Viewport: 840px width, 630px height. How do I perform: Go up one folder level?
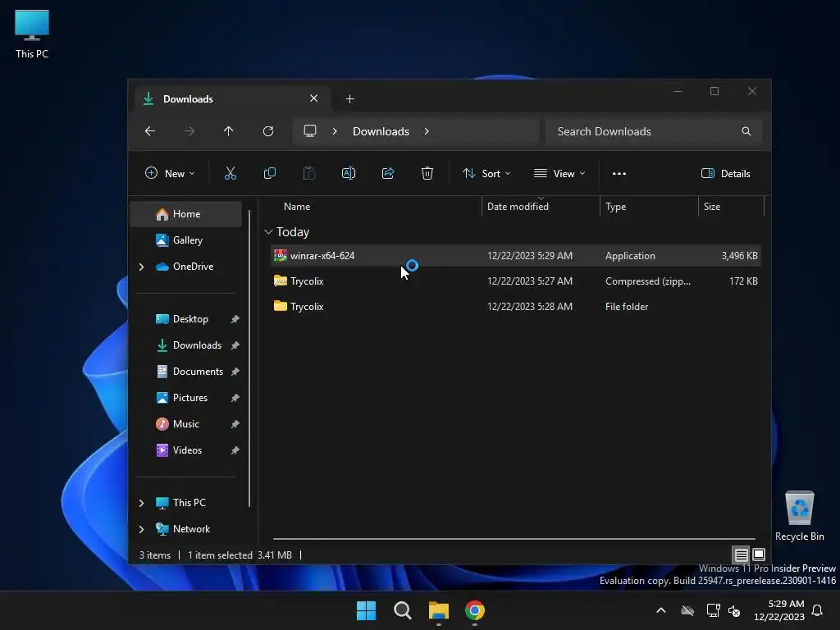pos(229,131)
